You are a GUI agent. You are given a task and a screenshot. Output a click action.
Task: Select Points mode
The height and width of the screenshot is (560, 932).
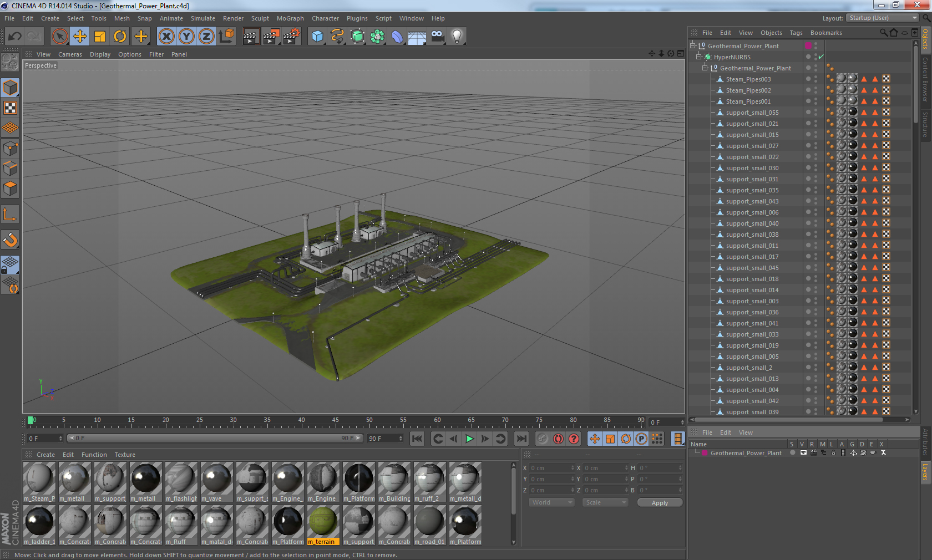[x=10, y=149]
